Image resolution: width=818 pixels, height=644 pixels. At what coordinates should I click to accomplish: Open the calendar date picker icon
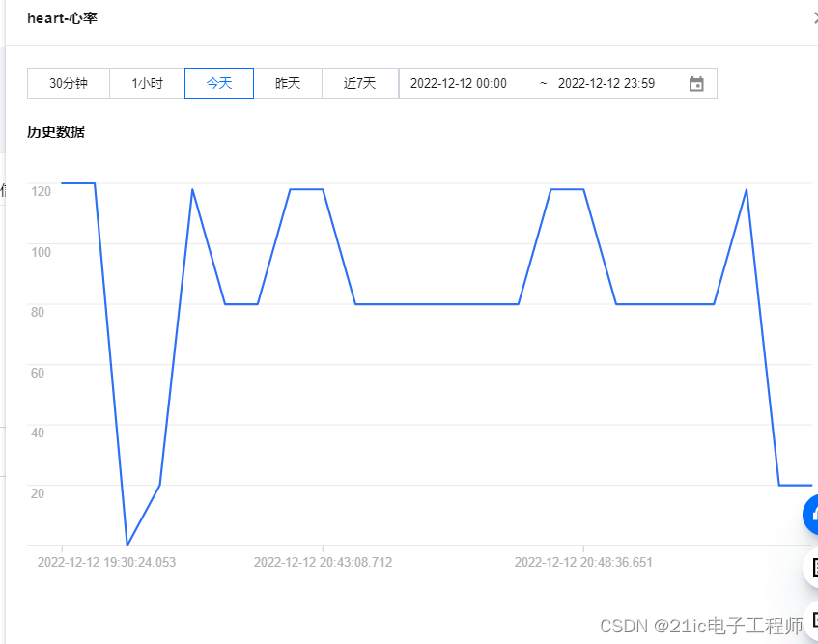coord(696,83)
